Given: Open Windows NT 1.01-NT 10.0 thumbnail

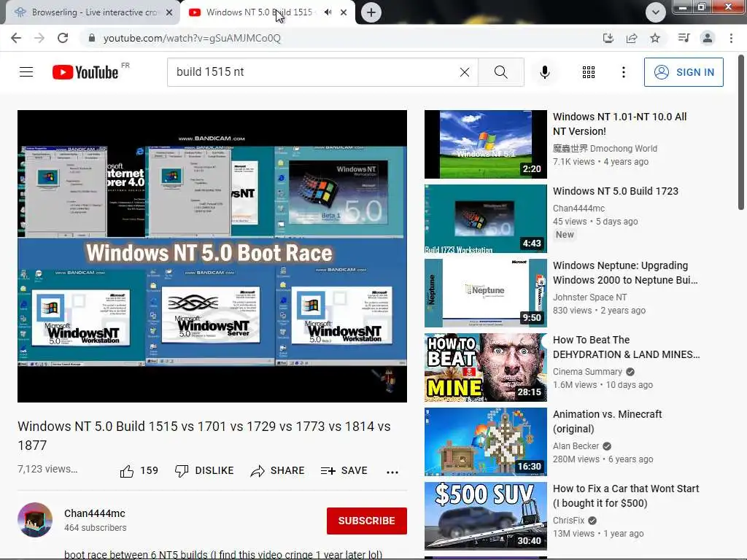Looking at the screenshot, I should tap(485, 144).
